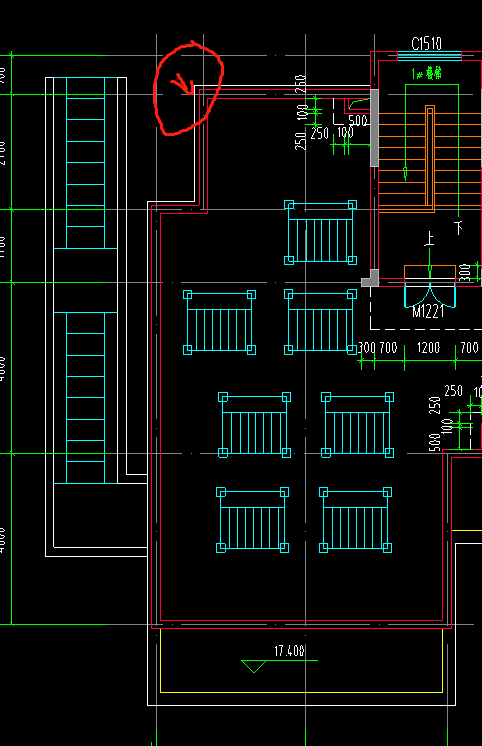Click the 上 stair direction label
The width and height of the screenshot is (482, 746).
(x=429, y=239)
